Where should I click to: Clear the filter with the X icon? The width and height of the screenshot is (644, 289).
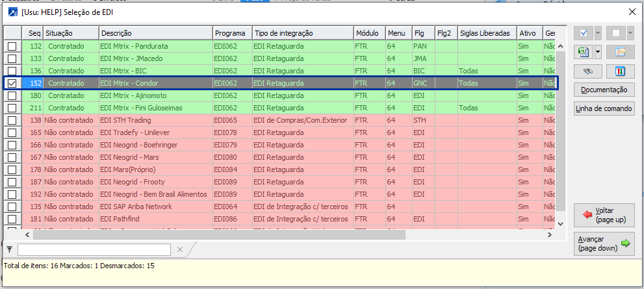tap(179, 249)
